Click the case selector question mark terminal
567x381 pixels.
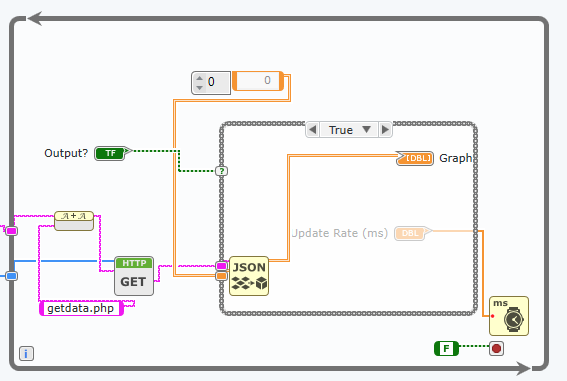[x=221, y=171]
